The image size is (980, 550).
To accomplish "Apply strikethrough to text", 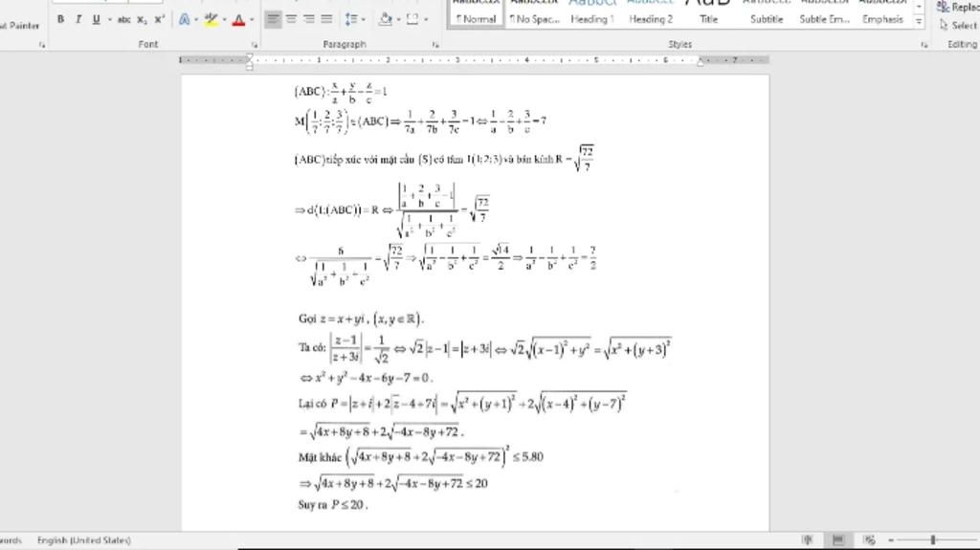I will pyautogui.click(x=124, y=19).
